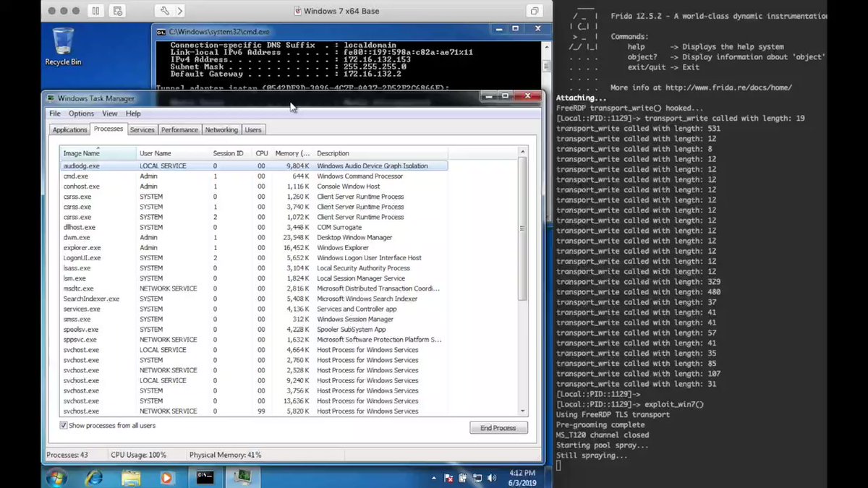Open the File menu in Task Manager
Viewport: 868px width, 488px height.
[x=55, y=114]
